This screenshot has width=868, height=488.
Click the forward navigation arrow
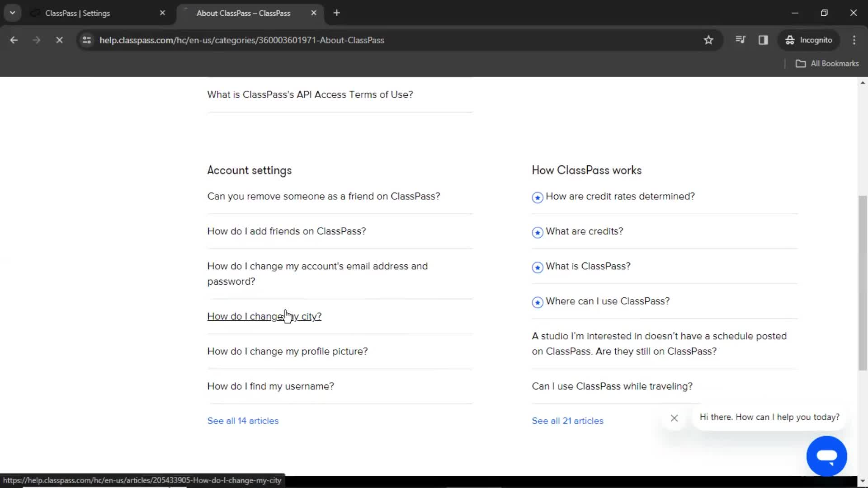coord(36,40)
